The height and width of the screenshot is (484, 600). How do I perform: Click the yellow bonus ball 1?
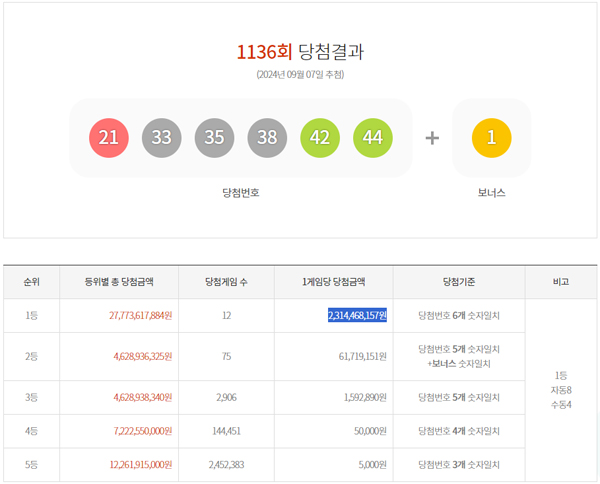tap(491, 138)
